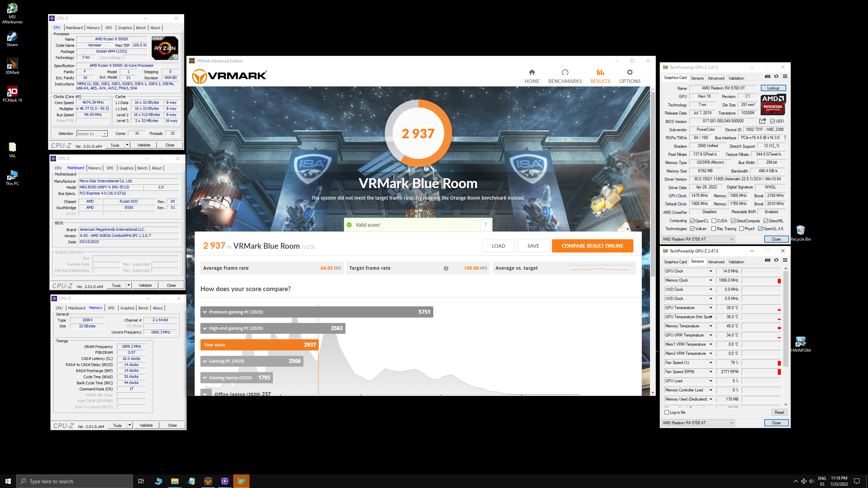Open Socket #1 selection dropdown in CPU-Z
This screenshot has height=488, width=868.
coord(92,134)
